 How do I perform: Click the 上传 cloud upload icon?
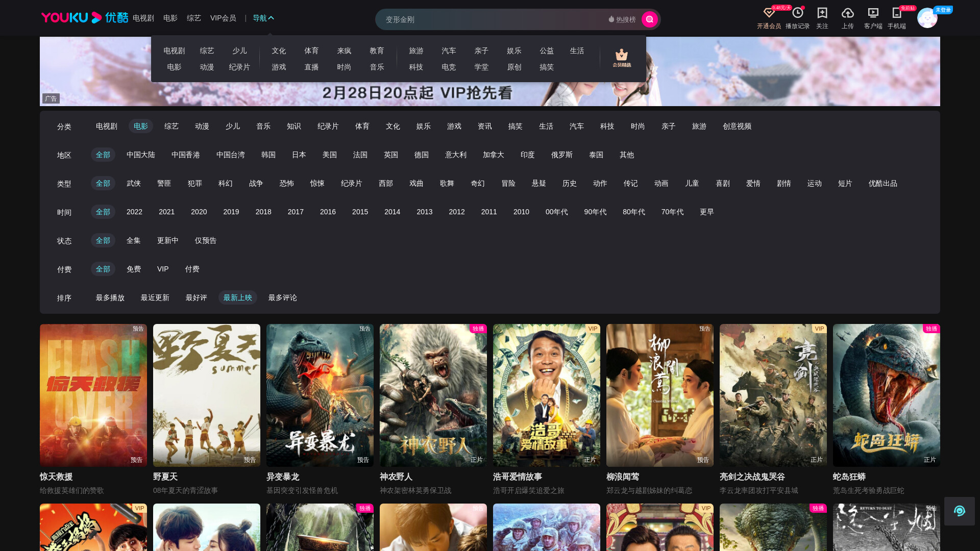click(x=847, y=13)
